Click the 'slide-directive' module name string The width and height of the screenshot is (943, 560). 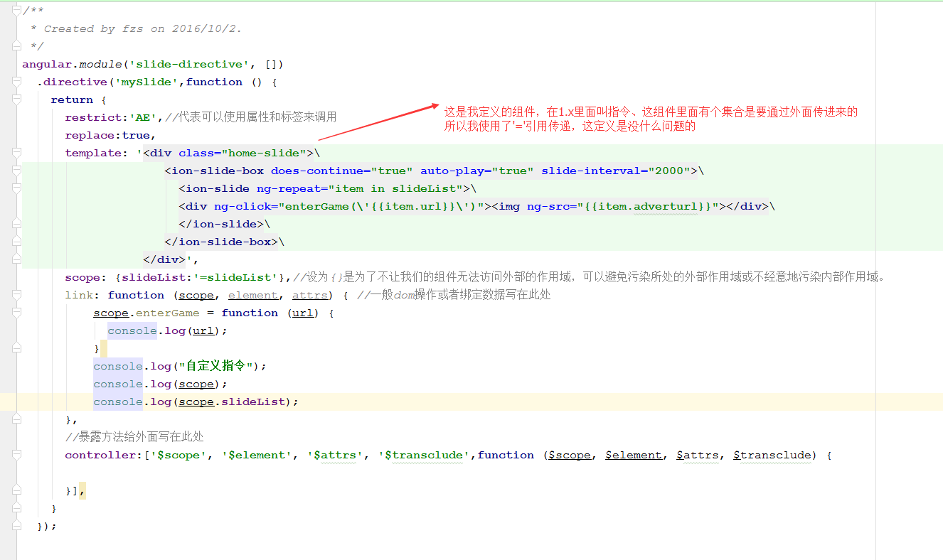[x=189, y=64]
